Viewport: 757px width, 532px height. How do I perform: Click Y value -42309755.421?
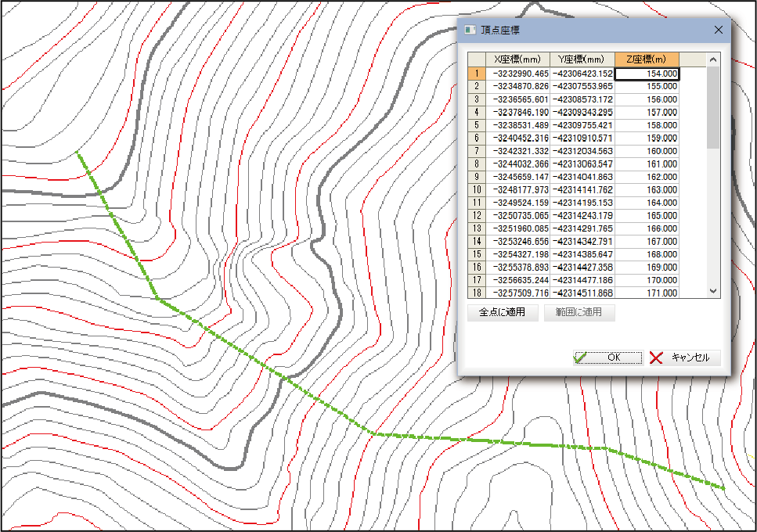coord(582,125)
